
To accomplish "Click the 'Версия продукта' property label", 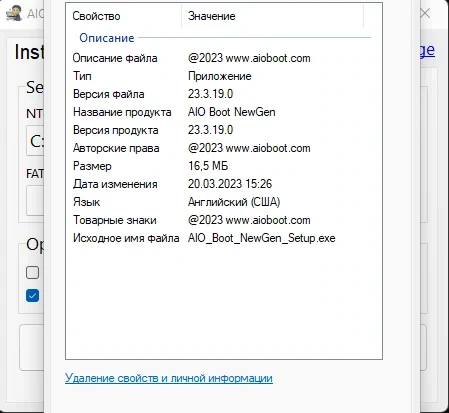I will point(116,130).
